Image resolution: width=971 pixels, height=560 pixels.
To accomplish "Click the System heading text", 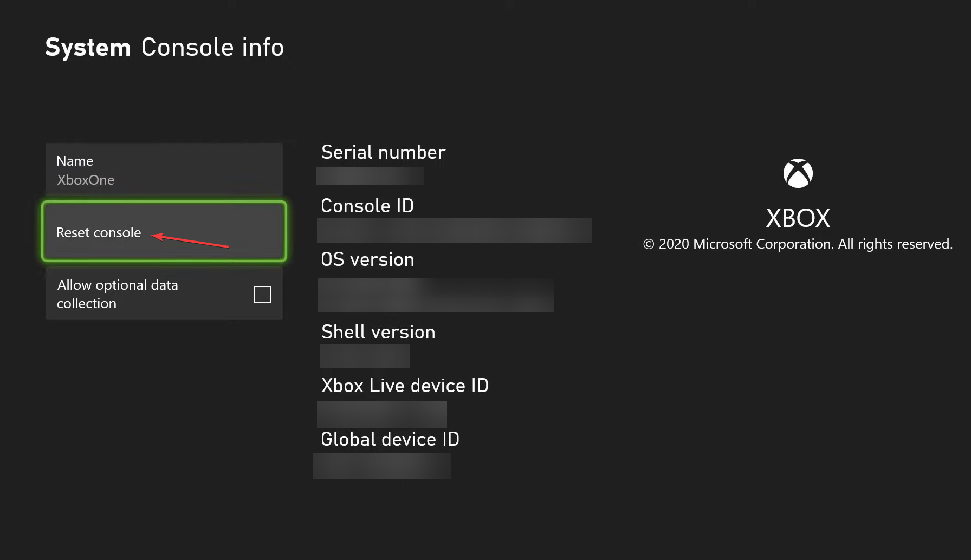I will coord(88,48).
